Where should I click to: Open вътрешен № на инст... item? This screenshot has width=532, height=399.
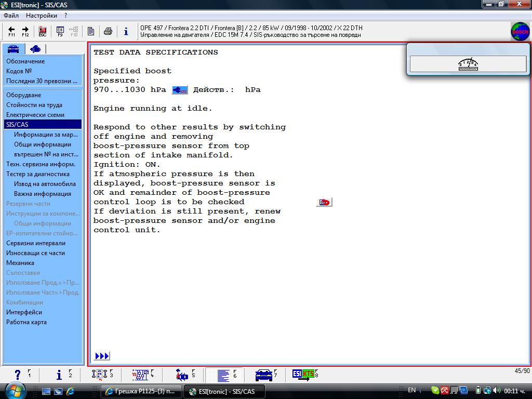point(46,154)
